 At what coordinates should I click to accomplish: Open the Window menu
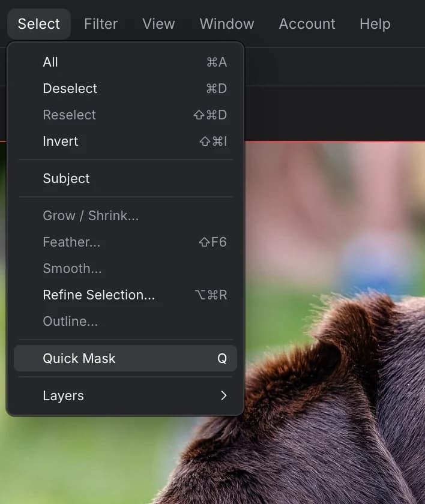point(227,24)
